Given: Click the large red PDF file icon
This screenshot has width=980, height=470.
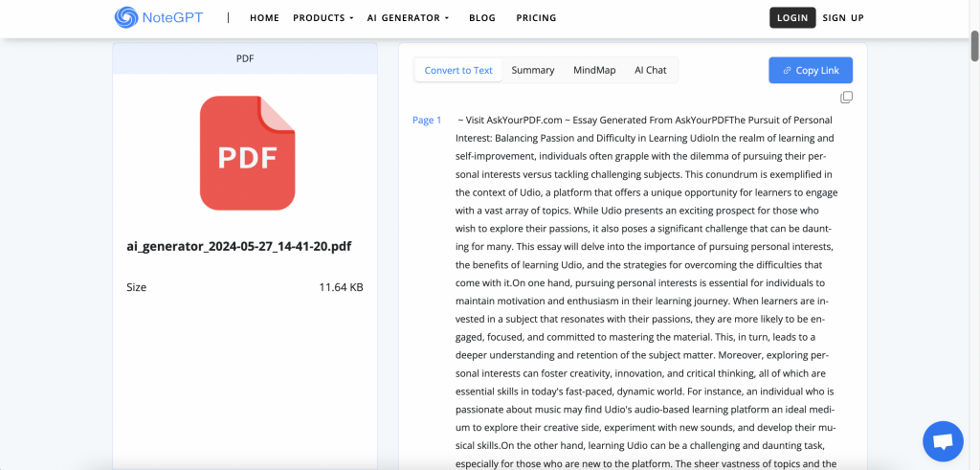Looking at the screenshot, I should 247,153.
